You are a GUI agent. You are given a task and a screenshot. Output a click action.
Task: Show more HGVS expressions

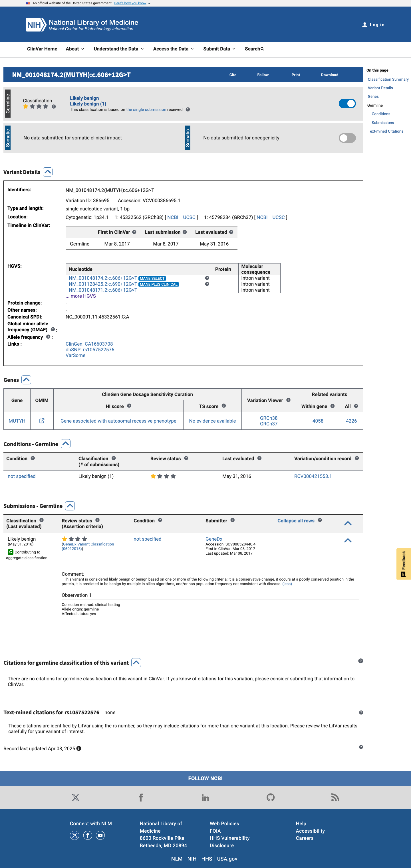80,296
